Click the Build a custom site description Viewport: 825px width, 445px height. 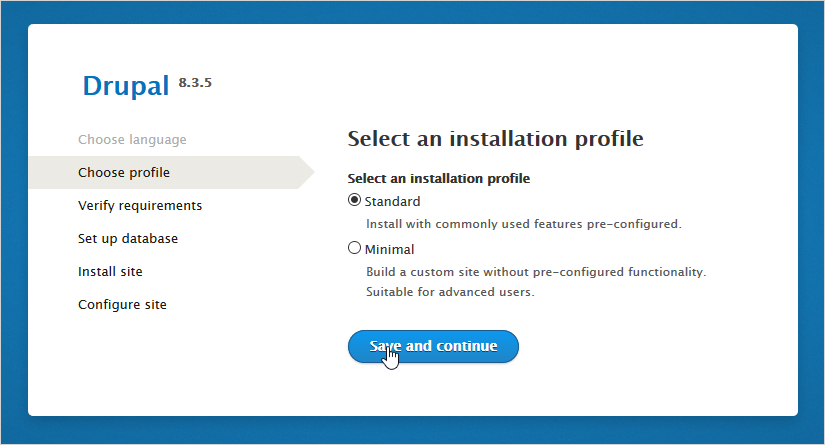(535, 272)
